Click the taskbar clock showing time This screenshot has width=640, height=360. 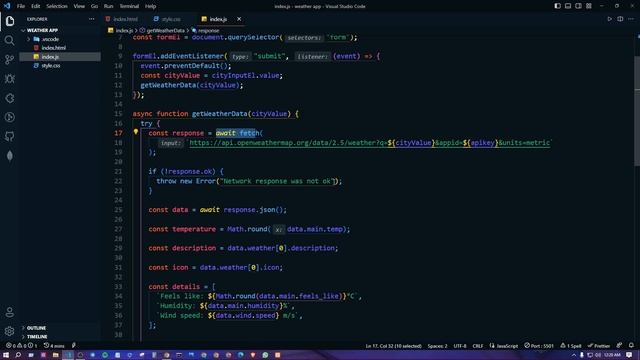tap(612, 355)
